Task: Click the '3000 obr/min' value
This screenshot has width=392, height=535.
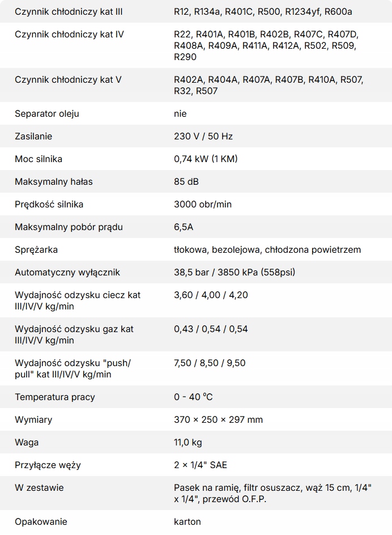Action: point(203,205)
